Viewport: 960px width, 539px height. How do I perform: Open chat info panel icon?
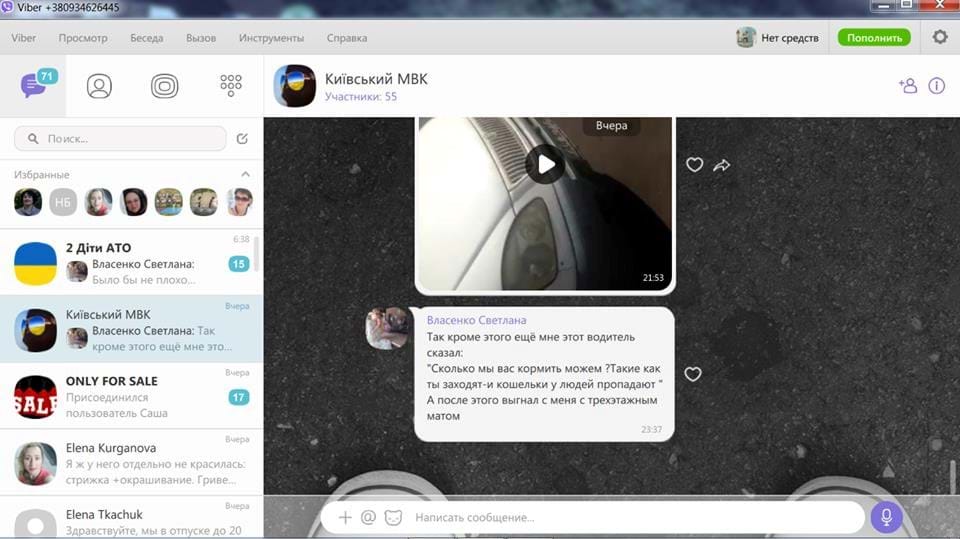tap(937, 86)
